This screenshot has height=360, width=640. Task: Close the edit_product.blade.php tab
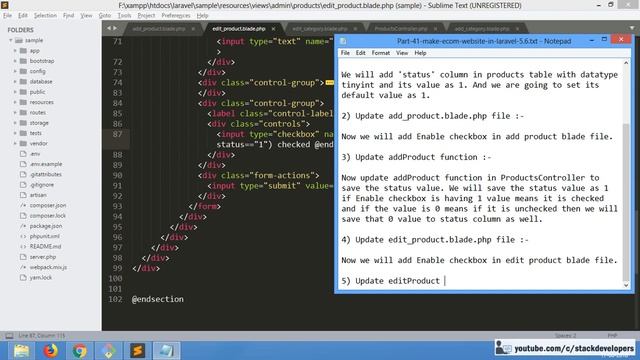[273, 29]
